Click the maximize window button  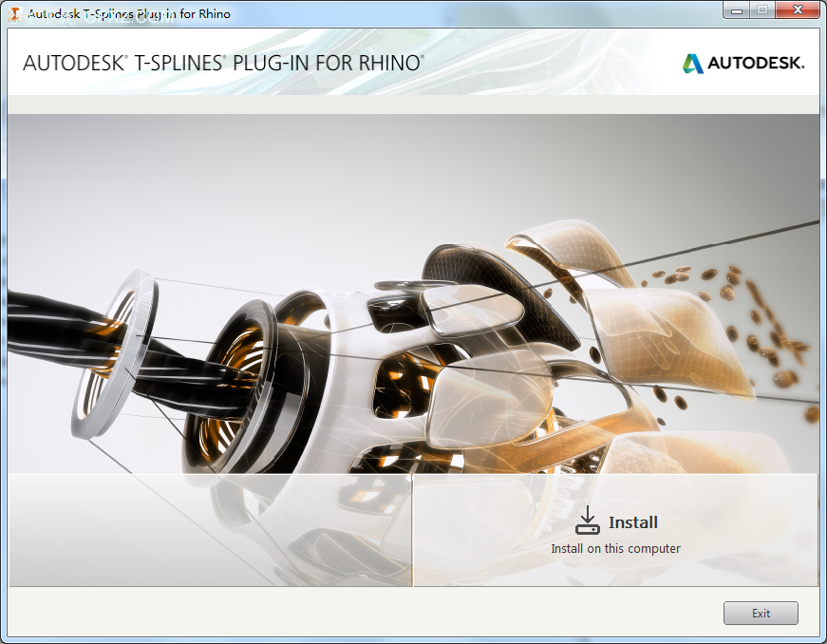[761, 10]
